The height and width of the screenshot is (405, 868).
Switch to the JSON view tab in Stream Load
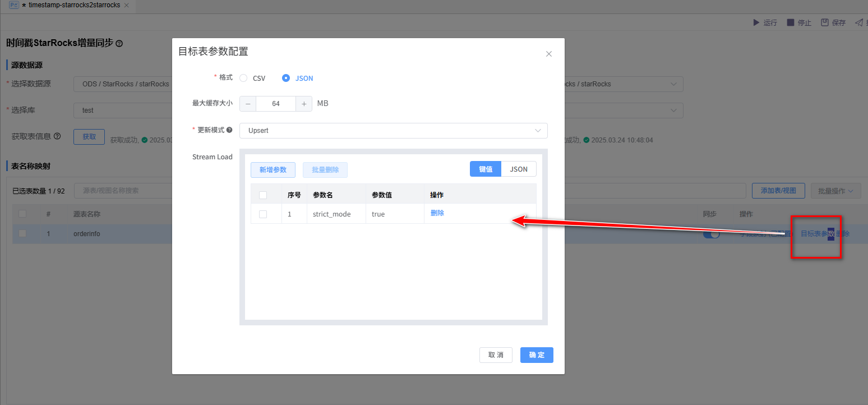(519, 169)
